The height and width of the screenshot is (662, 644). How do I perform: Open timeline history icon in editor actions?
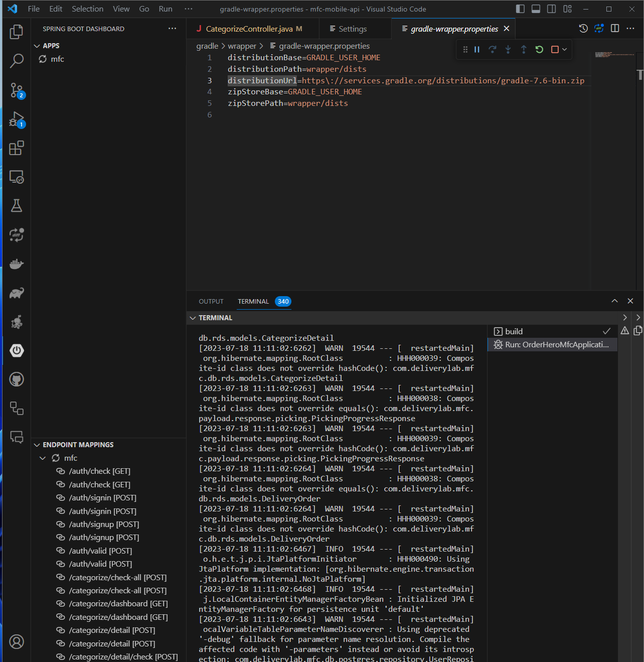(x=583, y=29)
